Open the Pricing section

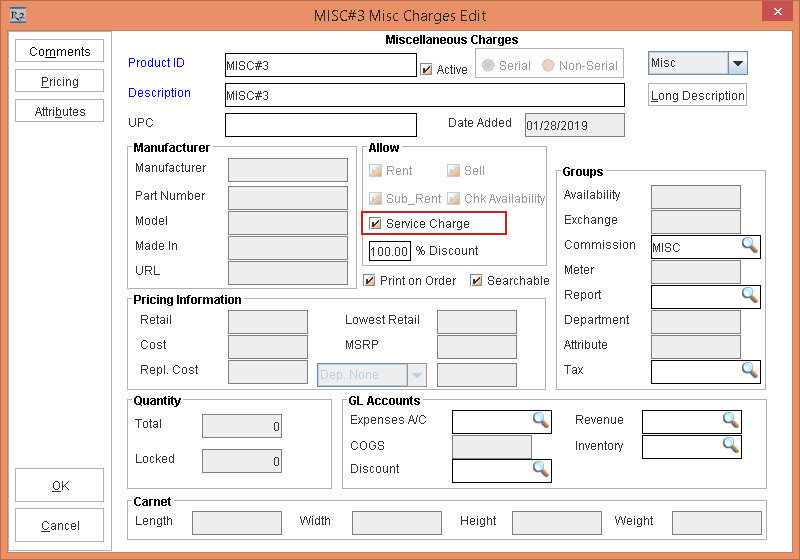tap(60, 82)
